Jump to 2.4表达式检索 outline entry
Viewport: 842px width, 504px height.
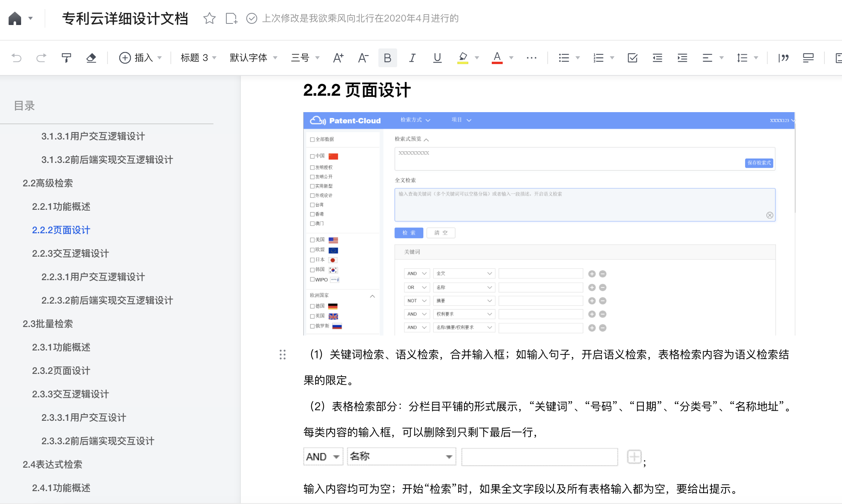(x=52, y=465)
